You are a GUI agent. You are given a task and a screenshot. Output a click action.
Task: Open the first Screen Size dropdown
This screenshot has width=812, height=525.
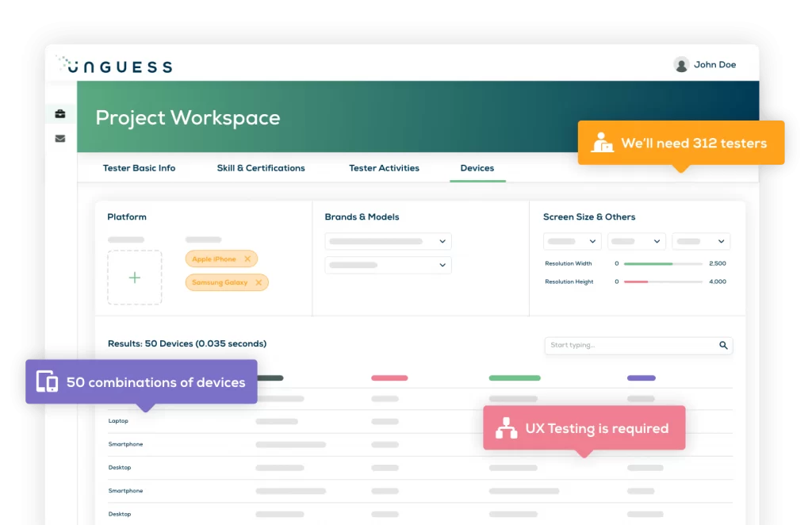click(x=572, y=241)
